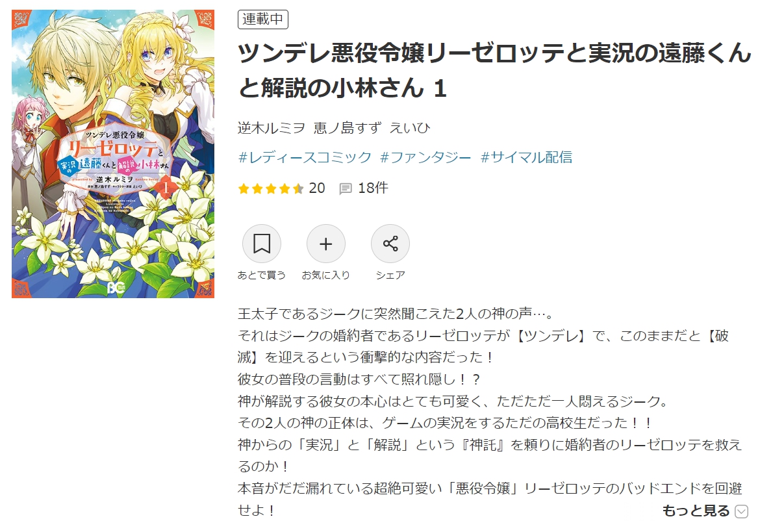Open author 逆木ルミヲ page
Viewport: 760px width, 532px height.
(x=272, y=128)
